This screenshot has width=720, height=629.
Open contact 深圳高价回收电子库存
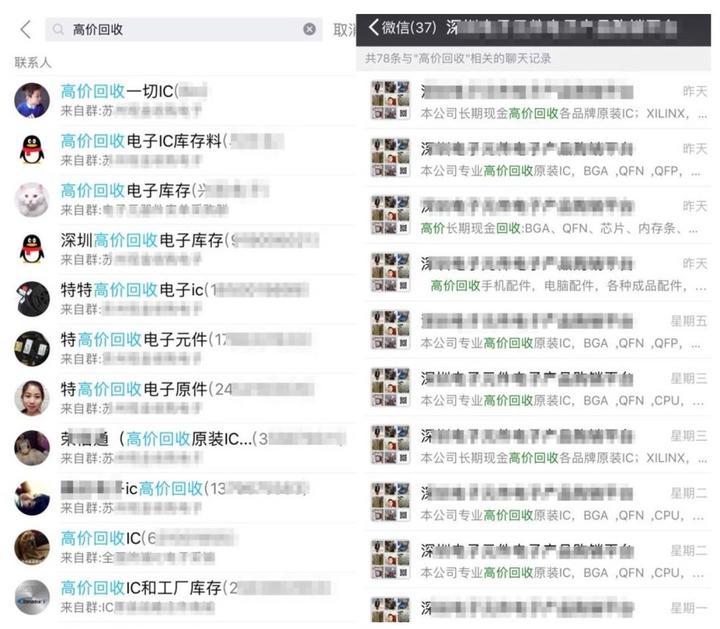[x=184, y=249]
